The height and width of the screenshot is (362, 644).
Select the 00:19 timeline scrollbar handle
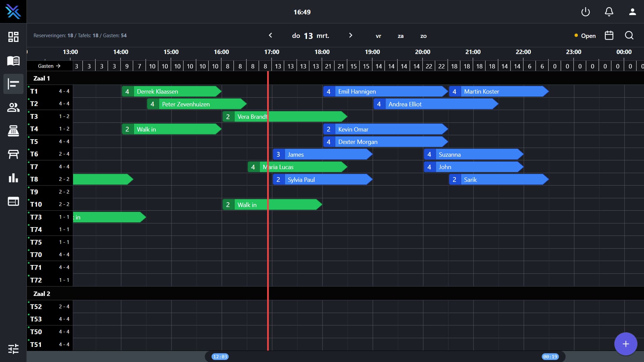(x=550, y=357)
